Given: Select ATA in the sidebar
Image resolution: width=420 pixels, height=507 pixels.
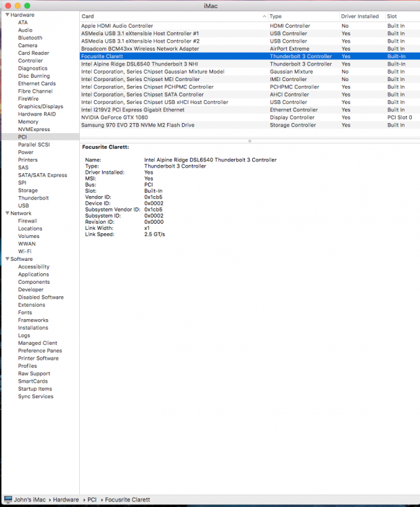Looking at the screenshot, I should tap(22, 22).
